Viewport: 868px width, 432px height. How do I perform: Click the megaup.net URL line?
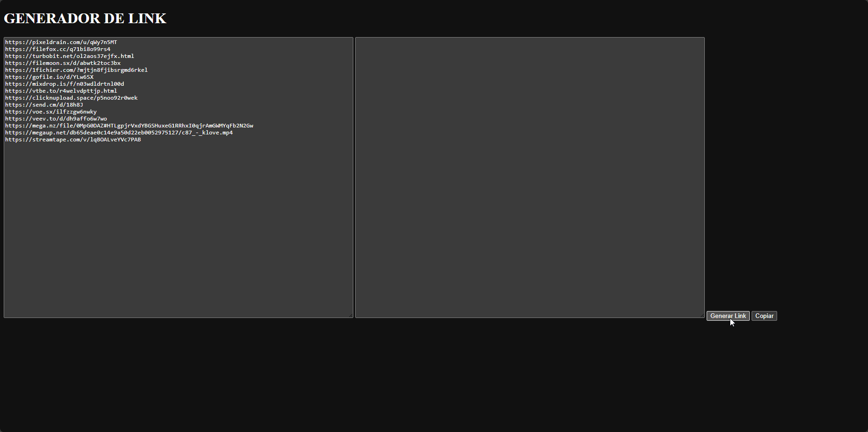tap(119, 133)
